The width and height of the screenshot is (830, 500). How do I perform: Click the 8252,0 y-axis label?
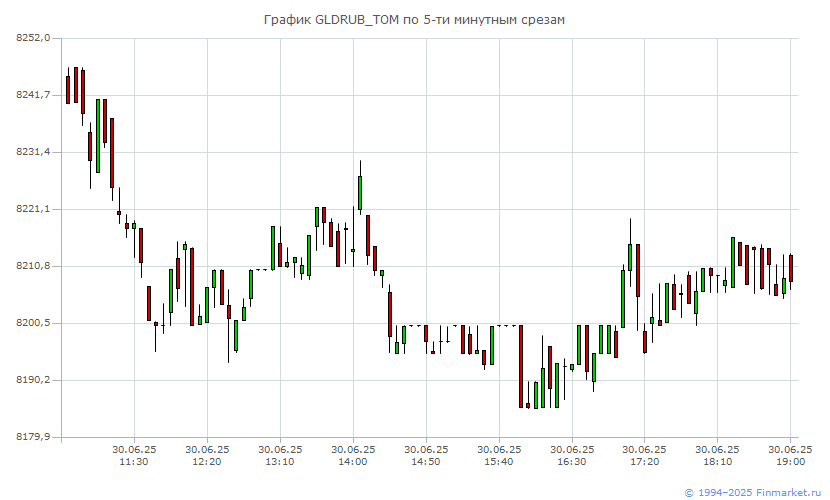coord(33,38)
